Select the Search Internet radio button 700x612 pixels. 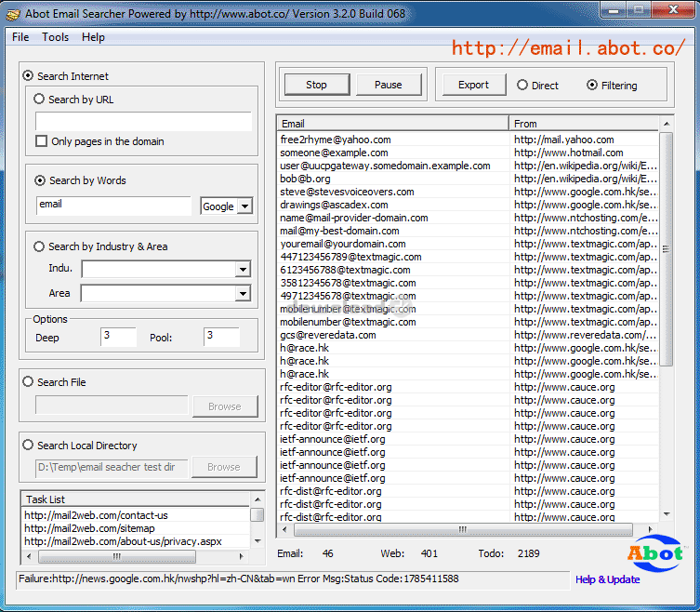28,76
